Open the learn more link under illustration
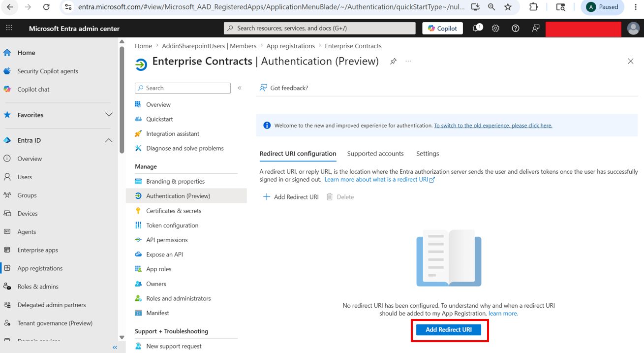This screenshot has height=353, width=644. (503, 313)
